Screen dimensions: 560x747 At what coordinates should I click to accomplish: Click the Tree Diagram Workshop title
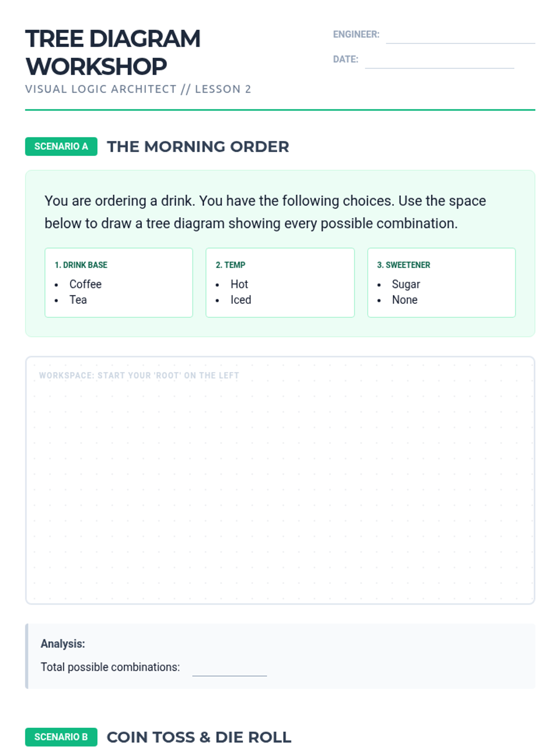[x=113, y=52]
